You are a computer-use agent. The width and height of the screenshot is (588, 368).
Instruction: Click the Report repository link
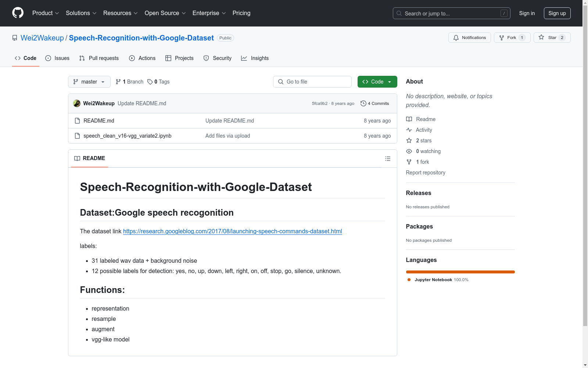pyautogui.click(x=426, y=173)
